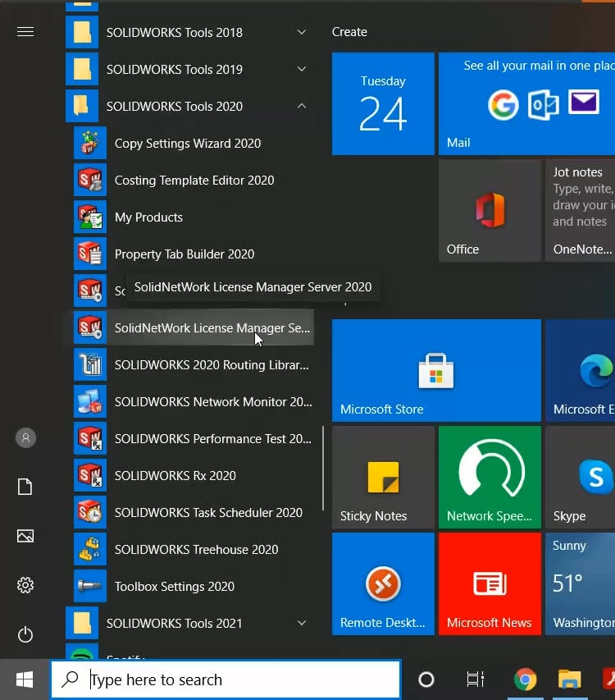
Task: Open Property Tab Builder 2020 icon
Action: click(90, 254)
